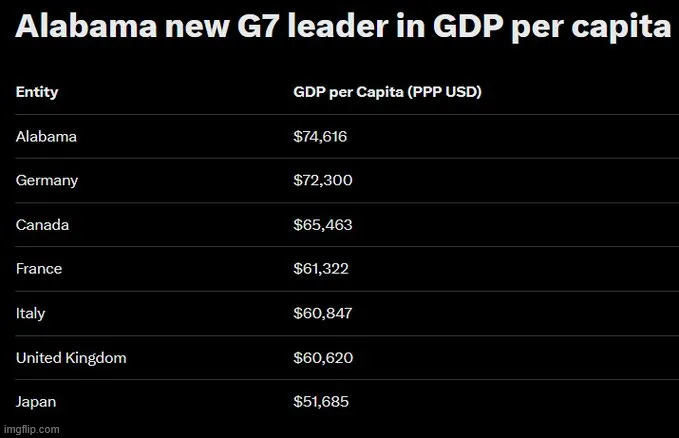
Task: Click the $72,300 GDP value
Action: click(x=322, y=181)
